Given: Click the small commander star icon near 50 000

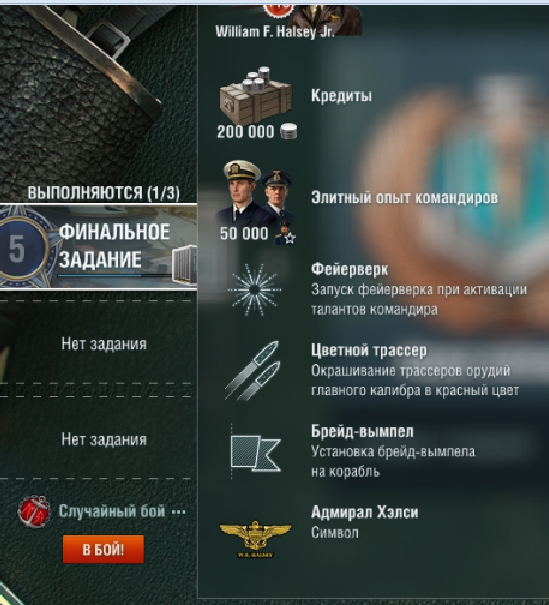Looking at the screenshot, I should pyautogui.click(x=285, y=234).
